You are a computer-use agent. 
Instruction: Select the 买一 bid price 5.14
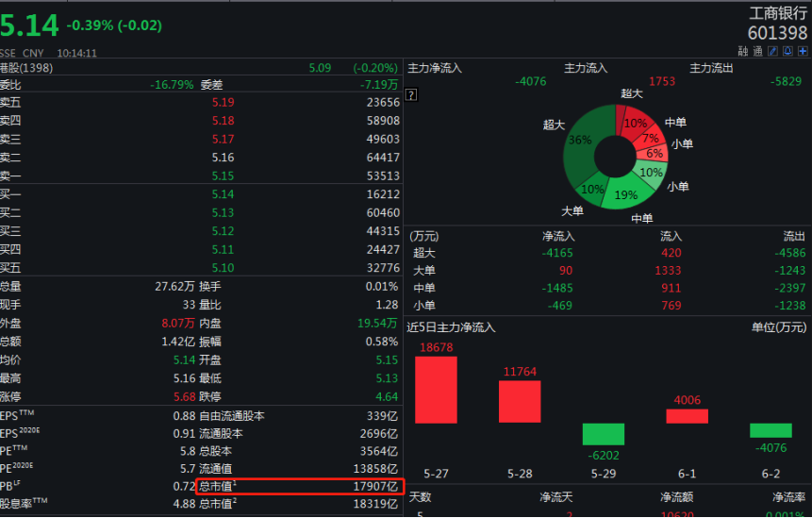pyautogui.click(x=223, y=194)
